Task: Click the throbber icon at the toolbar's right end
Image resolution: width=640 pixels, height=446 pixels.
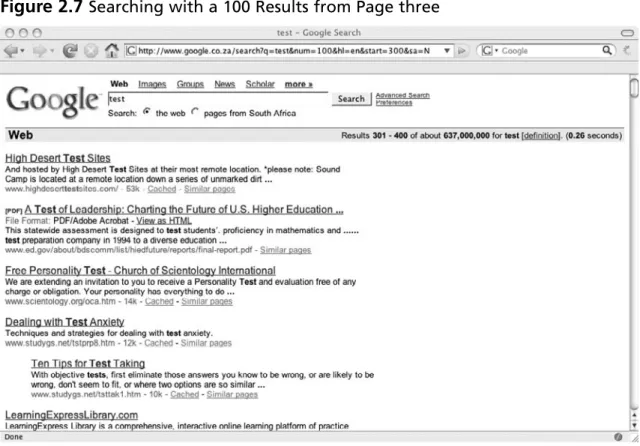Action: tap(627, 51)
